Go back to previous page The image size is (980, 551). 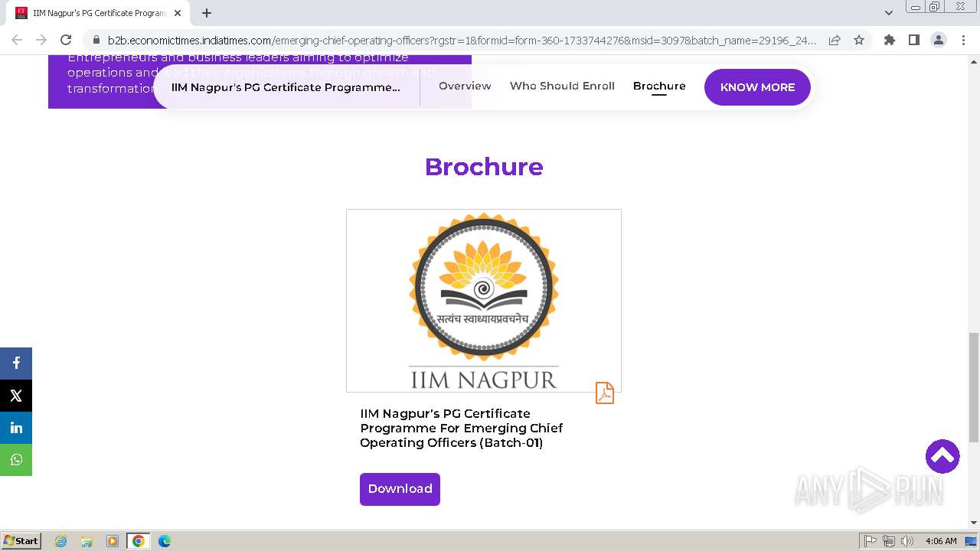click(17, 40)
